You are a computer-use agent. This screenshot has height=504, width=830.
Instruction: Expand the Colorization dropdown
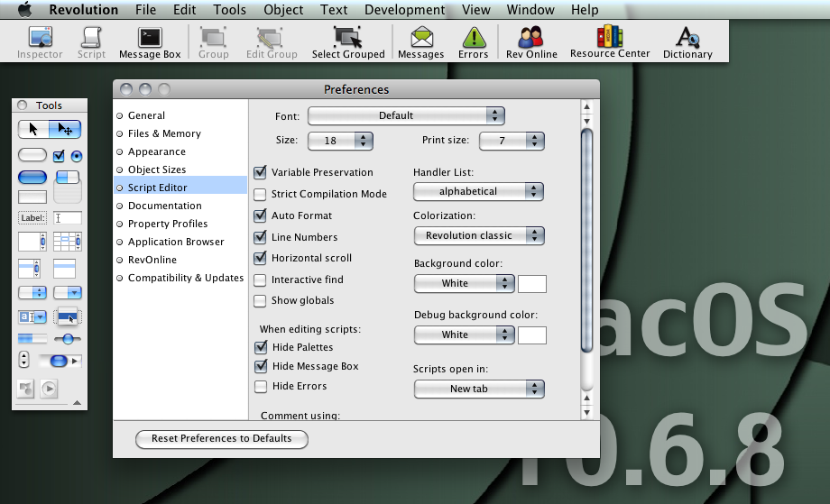pyautogui.click(x=478, y=235)
